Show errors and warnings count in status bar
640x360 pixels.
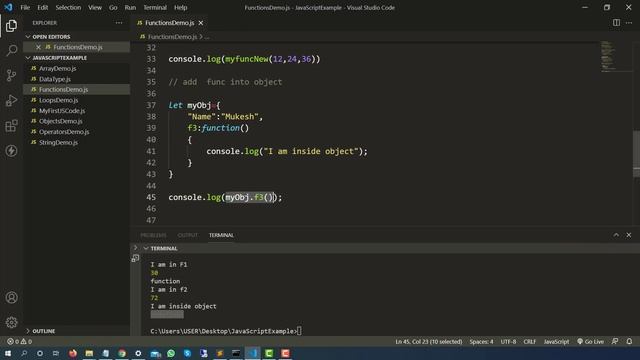pos(19,342)
